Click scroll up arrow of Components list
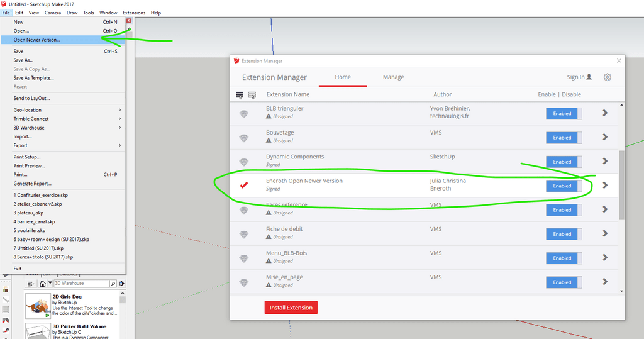This screenshot has height=339, width=644. pyautogui.click(x=123, y=294)
